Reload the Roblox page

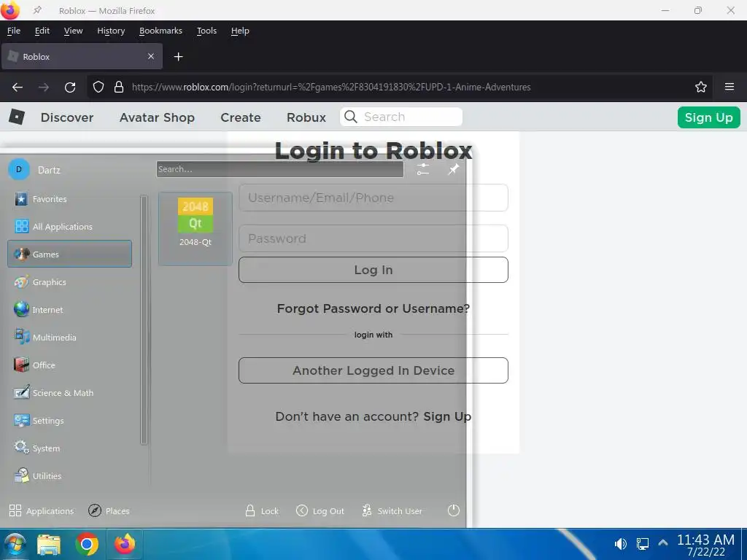(70, 87)
